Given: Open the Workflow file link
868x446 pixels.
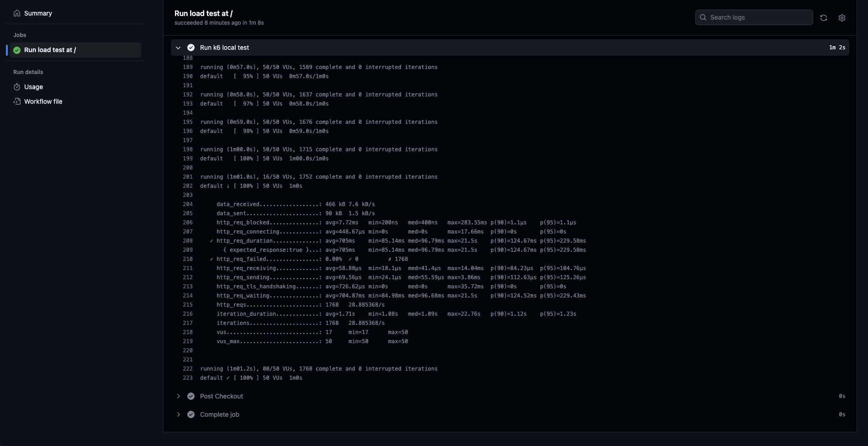Looking at the screenshot, I should [43, 101].
